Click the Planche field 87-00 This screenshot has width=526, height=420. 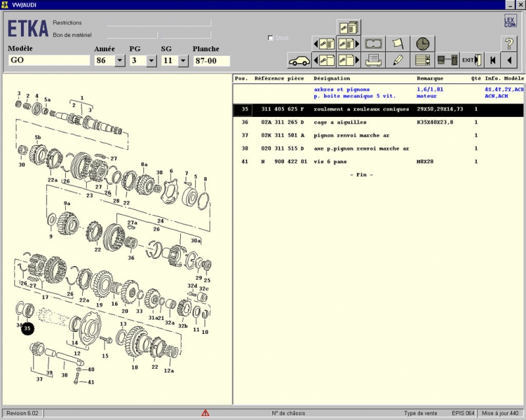pos(210,60)
